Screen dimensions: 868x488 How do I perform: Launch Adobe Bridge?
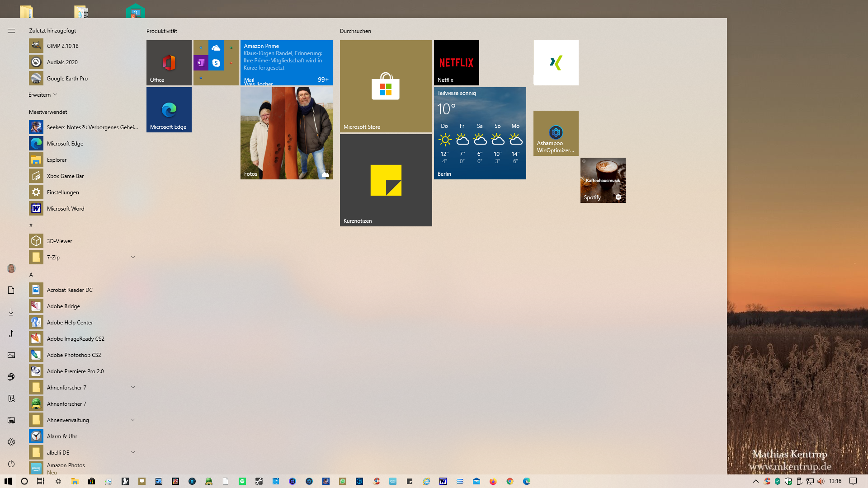click(x=84, y=306)
